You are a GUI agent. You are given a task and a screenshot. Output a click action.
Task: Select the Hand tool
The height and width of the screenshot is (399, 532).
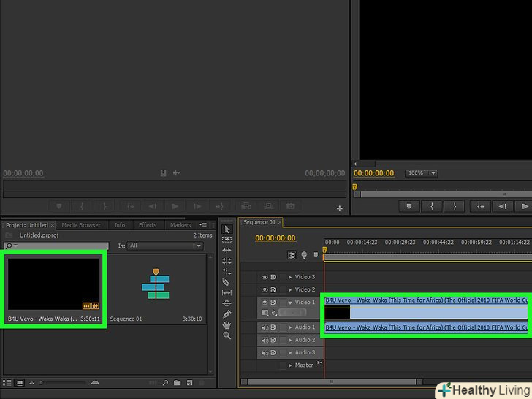coord(227,324)
